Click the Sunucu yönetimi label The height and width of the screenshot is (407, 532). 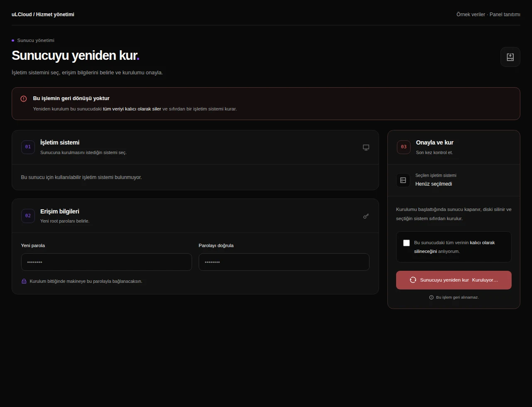36,40
